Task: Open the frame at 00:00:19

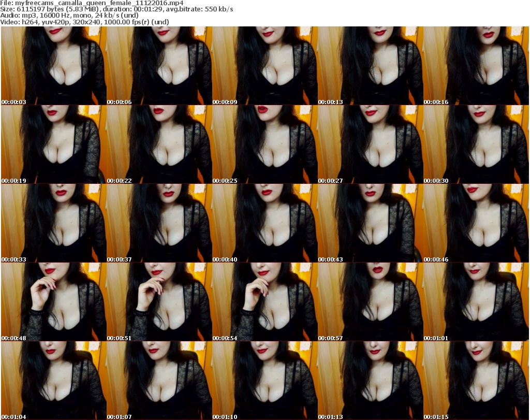Action: click(54, 144)
